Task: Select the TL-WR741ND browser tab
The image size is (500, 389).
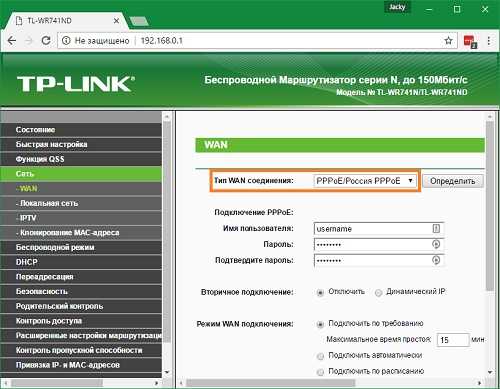Action: click(67, 21)
